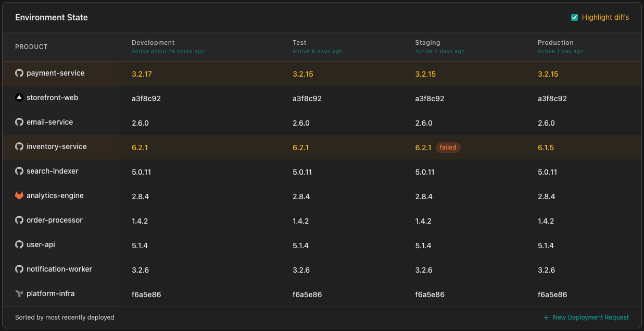The width and height of the screenshot is (644, 331).
Task: Click inventory-service Test version 6.2.1
Action: 300,148
